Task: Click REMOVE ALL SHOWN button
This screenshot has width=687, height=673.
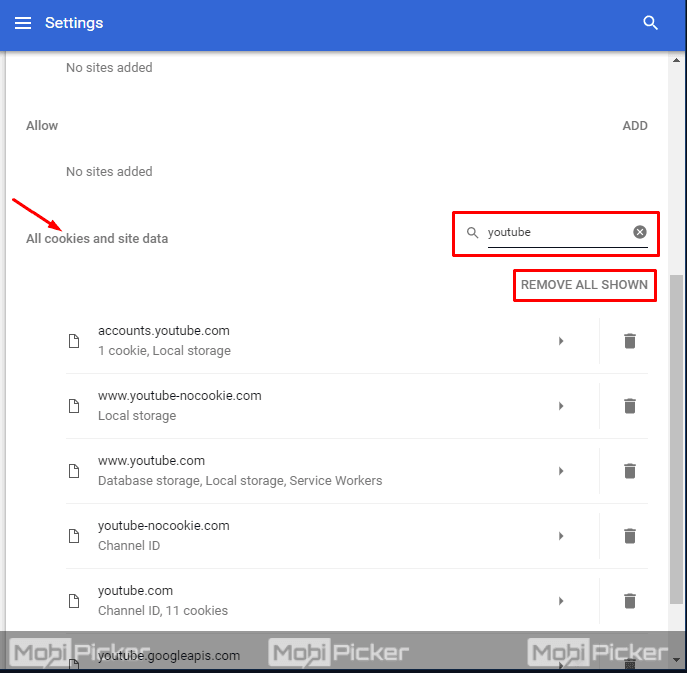Action: click(584, 285)
